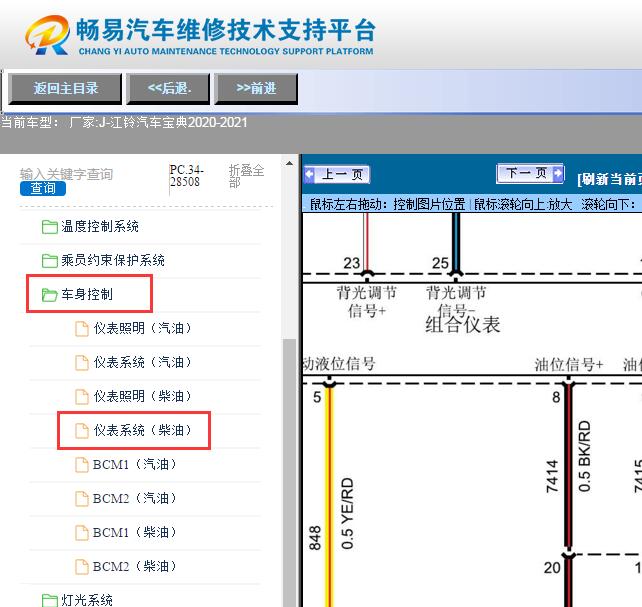Image resolution: width=642 pixels, height=607 pixels.
Task: Click page icon beside BCM2（柴油）
Action: click(82, 566)
